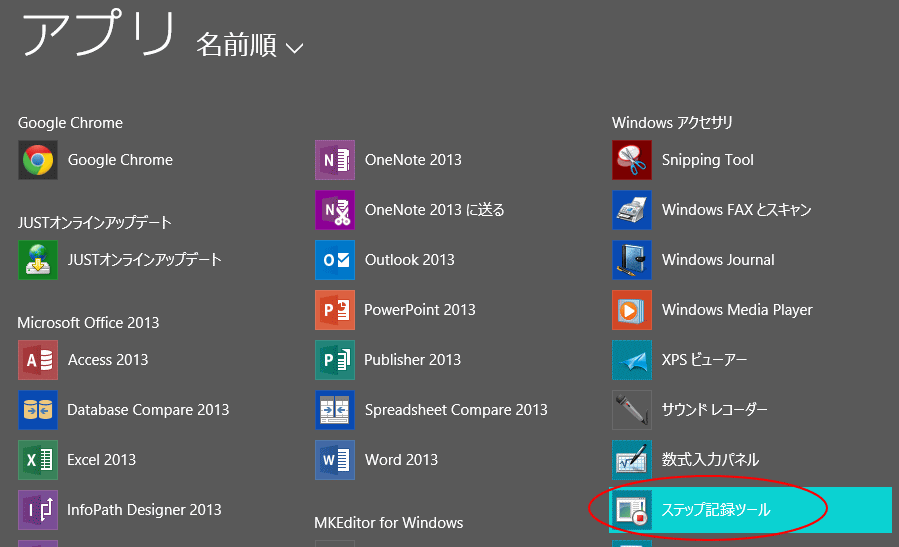
Task: Launch the 数式入力パネル icon
Action: 632,460
